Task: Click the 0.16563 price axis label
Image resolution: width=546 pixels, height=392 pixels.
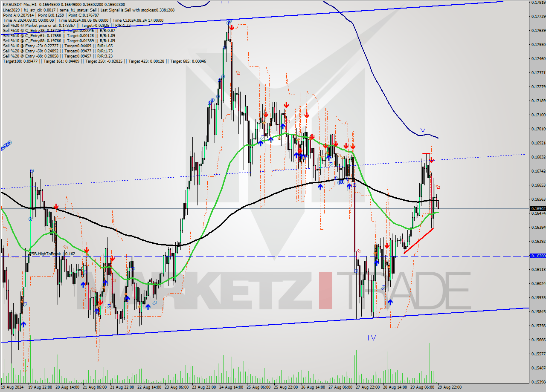Action: (x=538, y=199)
